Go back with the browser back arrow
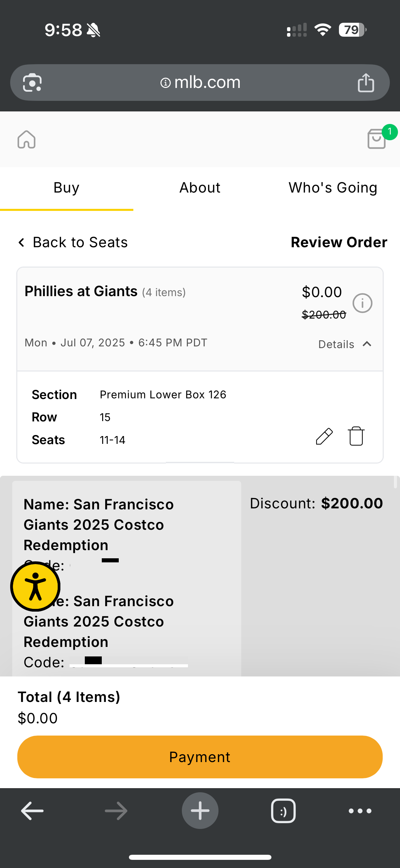 click(32, 811)
